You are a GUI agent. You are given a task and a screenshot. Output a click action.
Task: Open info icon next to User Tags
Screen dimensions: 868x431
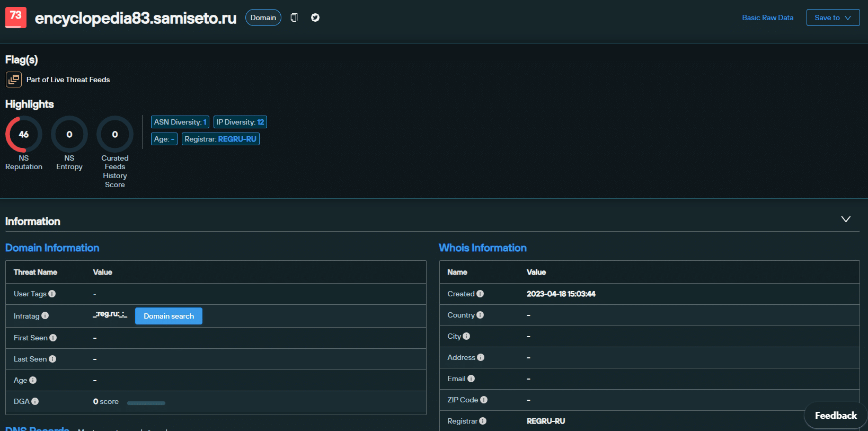click(52, 294)
